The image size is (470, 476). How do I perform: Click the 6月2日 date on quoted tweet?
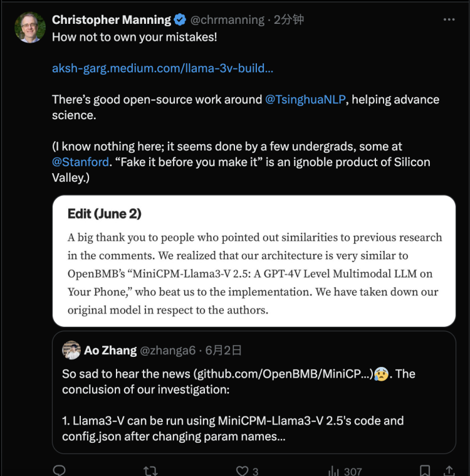coord(224,351)
